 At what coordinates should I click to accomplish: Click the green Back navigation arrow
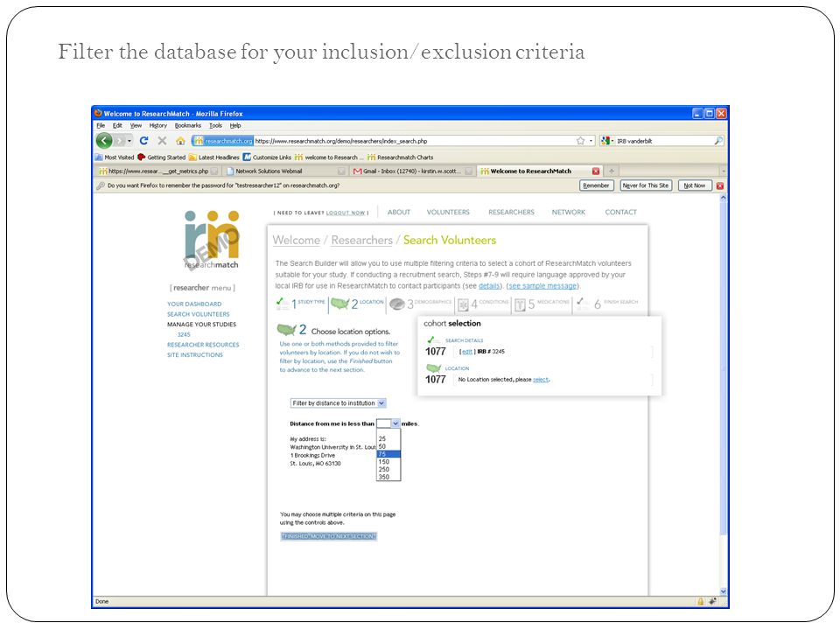click(104, 141)
